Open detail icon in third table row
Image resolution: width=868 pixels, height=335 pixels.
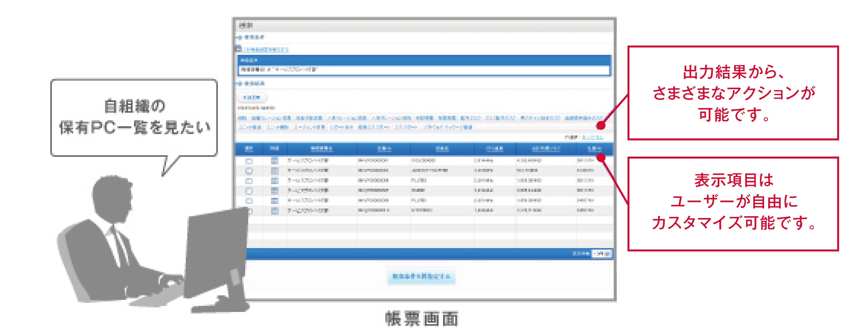pyautogui.click(x=275, y=181)
